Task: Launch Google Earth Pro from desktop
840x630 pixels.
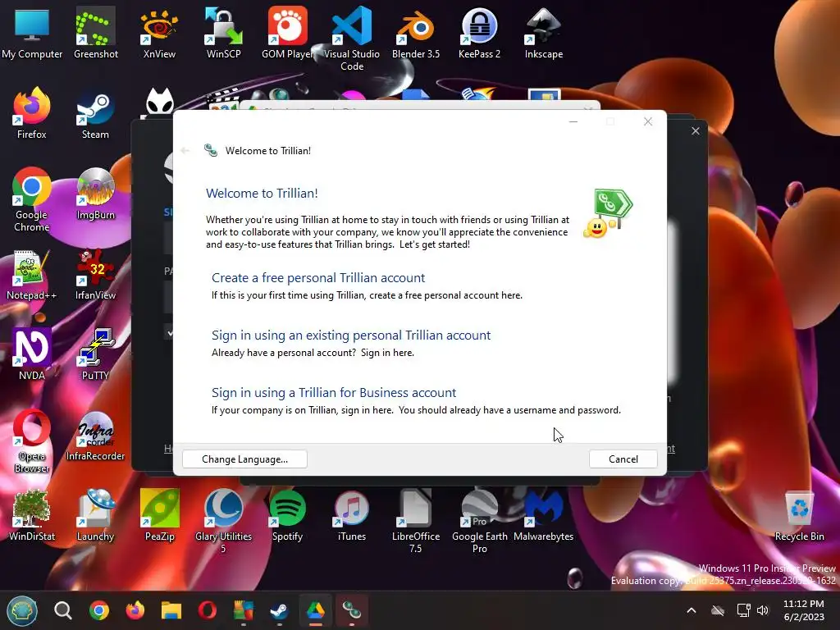Action: tap(479, 521)
